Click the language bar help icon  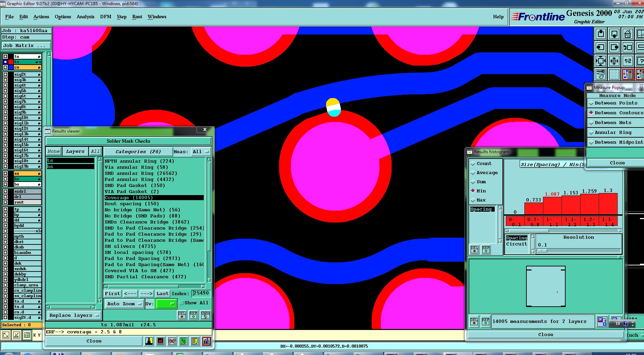click(x=625, y=324)
